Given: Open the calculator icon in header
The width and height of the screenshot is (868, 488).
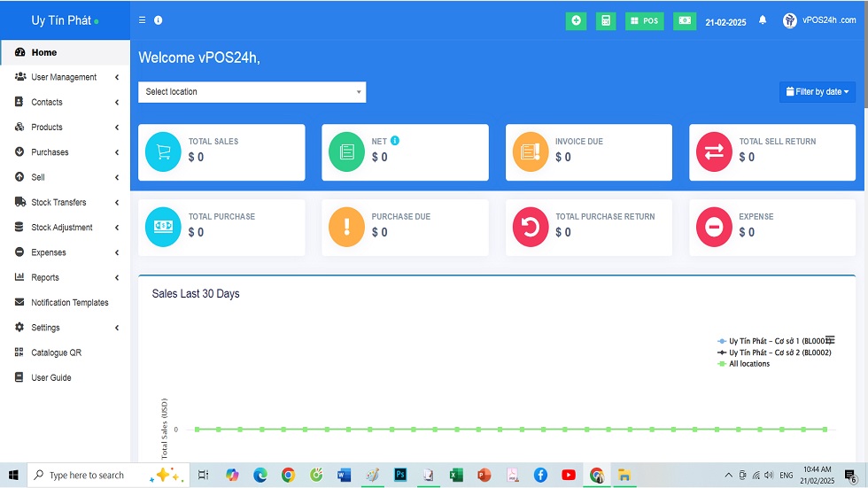Looking at the screenshot, I should (606, 20).
